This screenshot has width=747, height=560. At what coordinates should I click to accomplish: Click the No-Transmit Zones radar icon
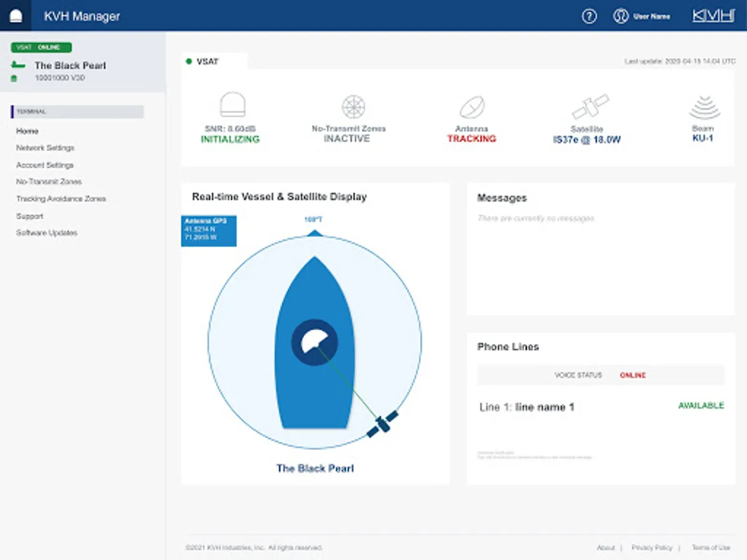pyautogui.click(x=353, y=107)
